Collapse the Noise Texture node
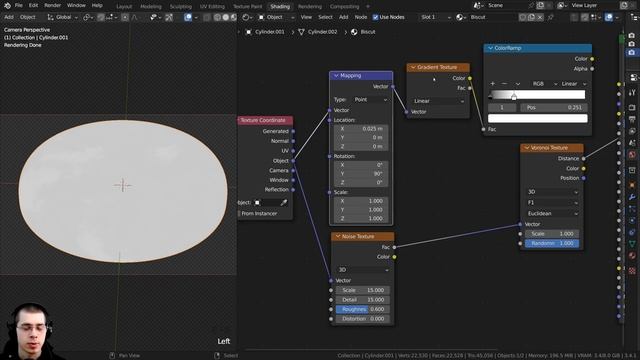The height and width of the screenshot is (360, 640). [338, 236]
